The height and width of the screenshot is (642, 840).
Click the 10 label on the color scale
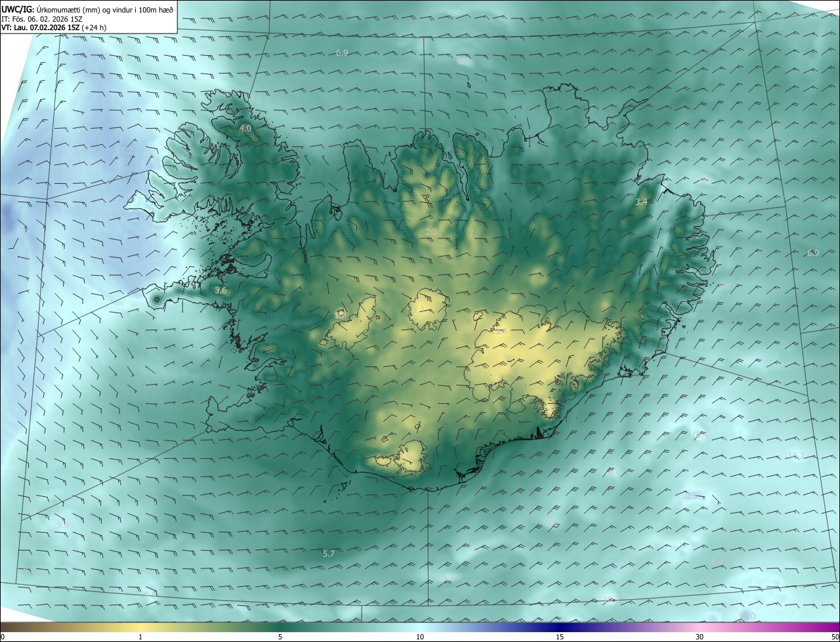tap(420, 637)
